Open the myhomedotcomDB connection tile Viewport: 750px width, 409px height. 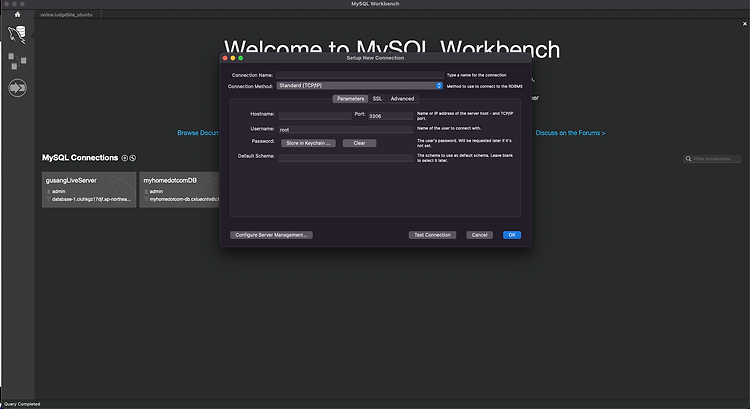(180, 189)
